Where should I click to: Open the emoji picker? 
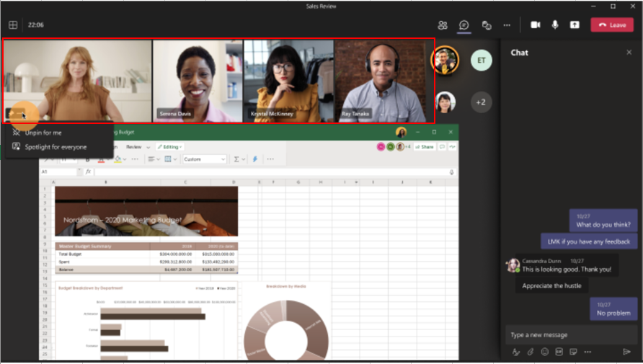[x=544, y=352]
